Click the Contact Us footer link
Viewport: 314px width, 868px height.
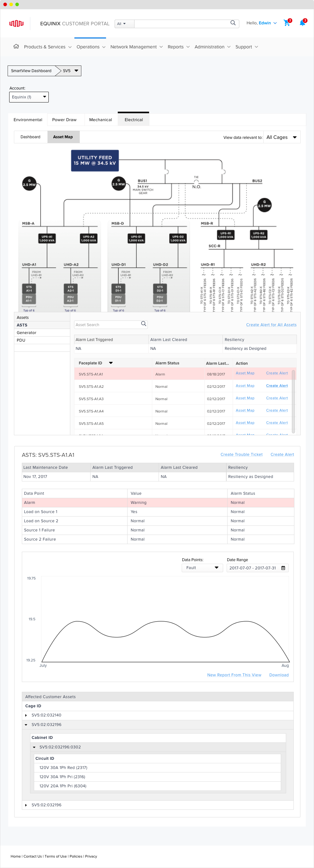[x=33, y=856]
